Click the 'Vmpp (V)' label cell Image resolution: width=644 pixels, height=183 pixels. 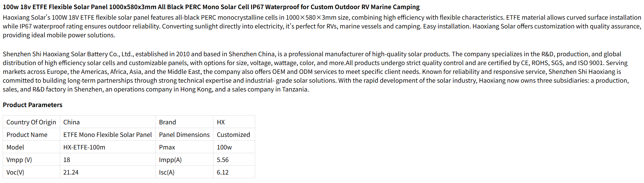pos(19,160)
